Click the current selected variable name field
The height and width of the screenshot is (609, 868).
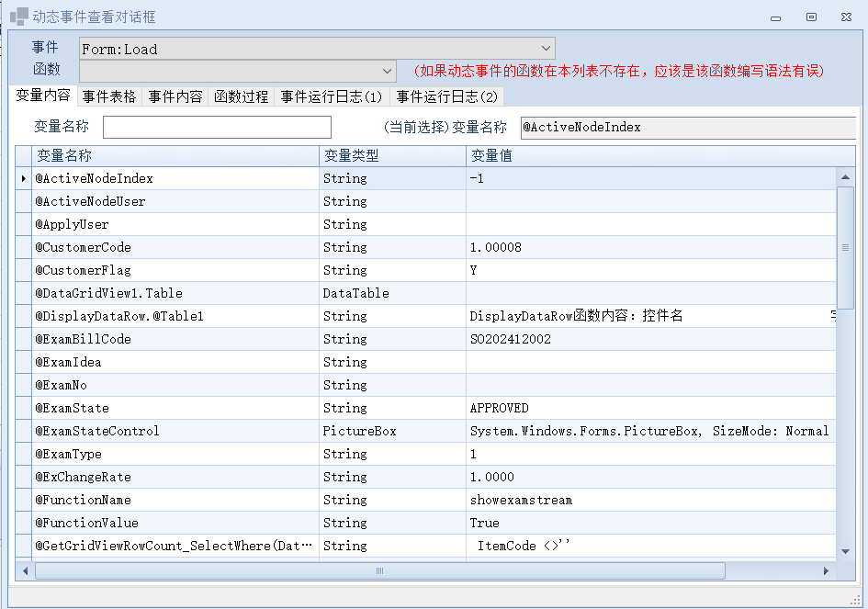[x=687, y=127]
